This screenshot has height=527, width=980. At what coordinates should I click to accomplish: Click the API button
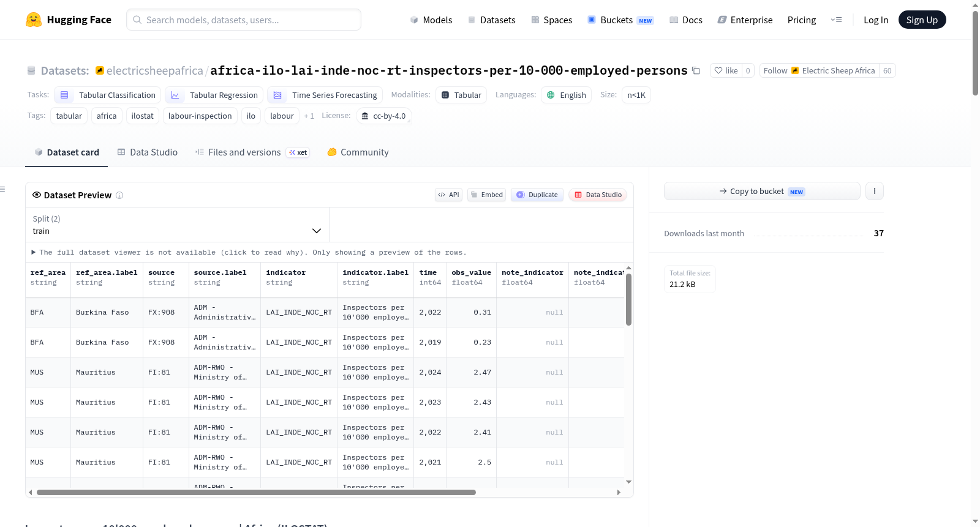pos(448,195)
